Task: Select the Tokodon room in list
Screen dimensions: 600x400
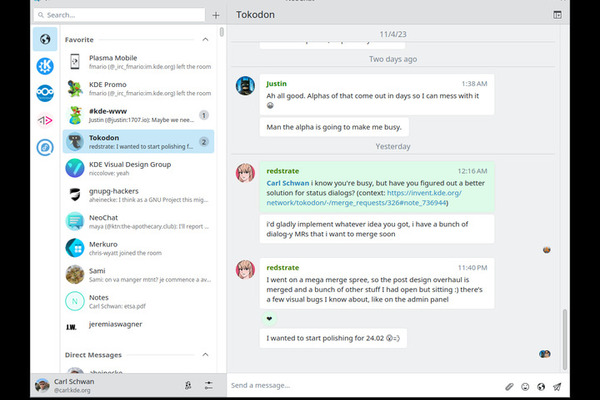Action: click(139, 142)
